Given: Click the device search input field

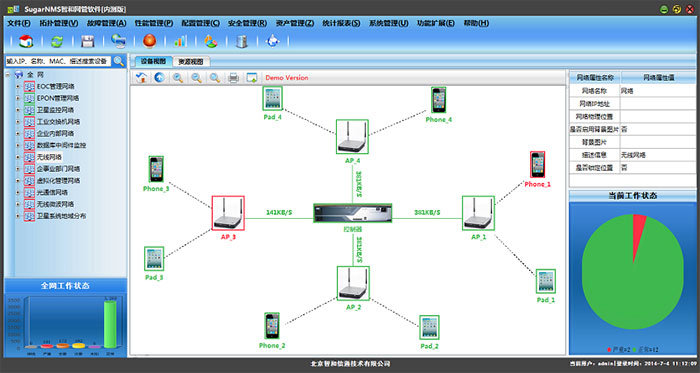Looking at the screenshot, I should 58,62.
